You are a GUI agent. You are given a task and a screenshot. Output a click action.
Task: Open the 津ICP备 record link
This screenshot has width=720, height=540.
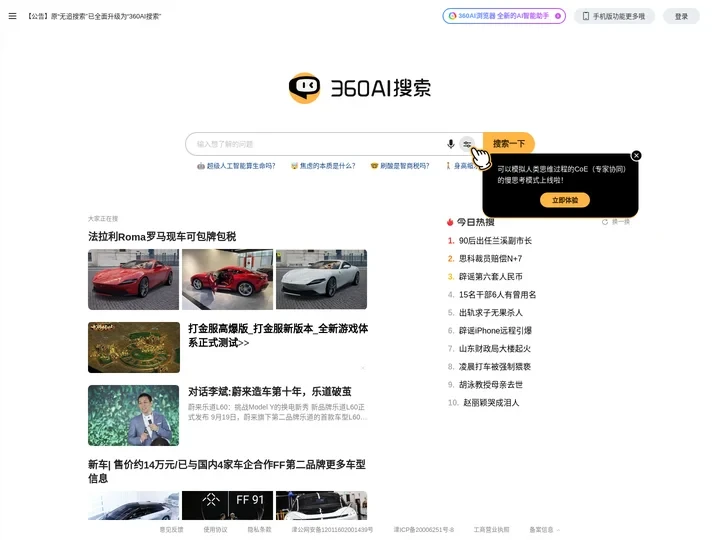coord(423,529)
